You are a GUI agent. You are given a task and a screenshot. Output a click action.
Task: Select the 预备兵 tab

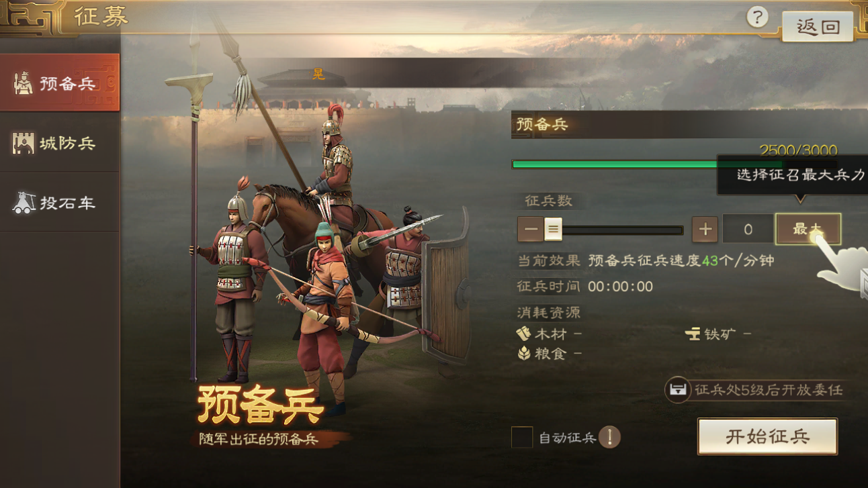(60, 83)
